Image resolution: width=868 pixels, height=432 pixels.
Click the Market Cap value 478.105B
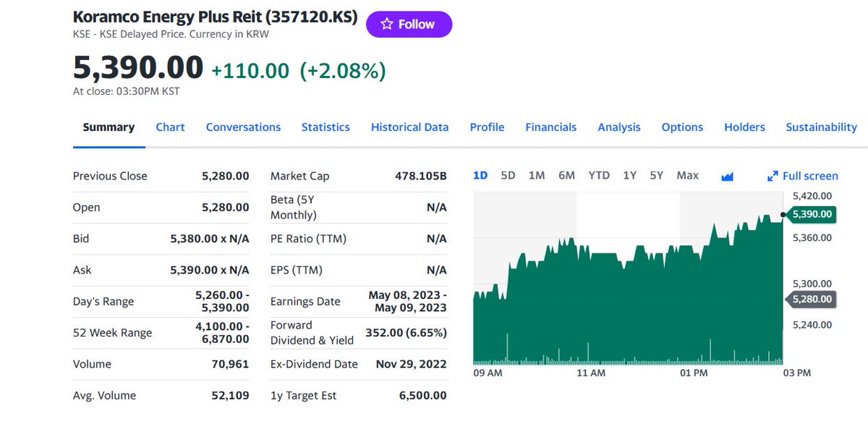point(420,176)
